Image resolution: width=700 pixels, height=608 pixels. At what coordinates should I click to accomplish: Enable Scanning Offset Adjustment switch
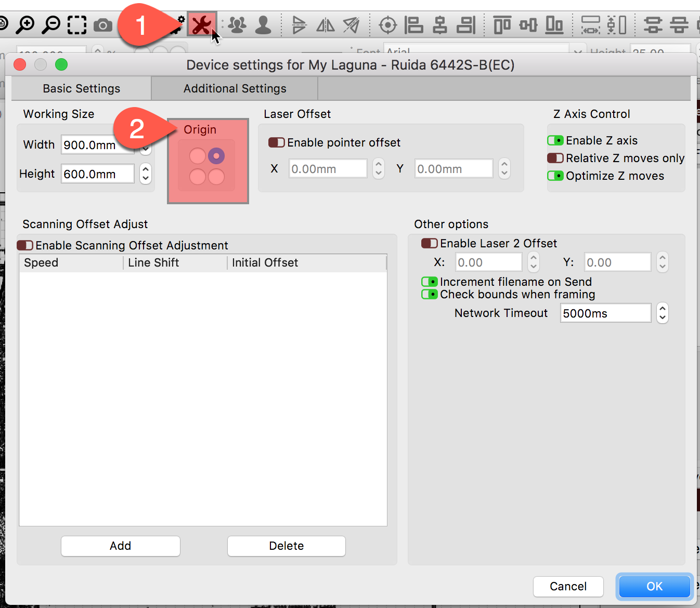pos(25,245)
